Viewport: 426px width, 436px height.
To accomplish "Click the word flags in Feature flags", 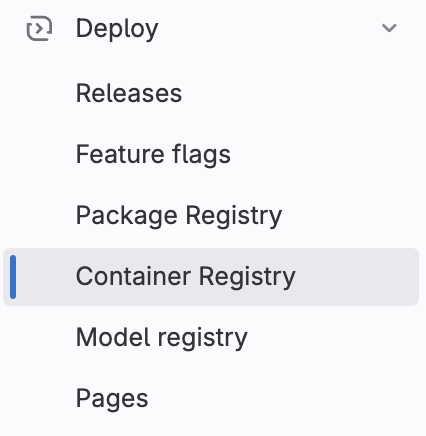I will click(x=202, y=154).
